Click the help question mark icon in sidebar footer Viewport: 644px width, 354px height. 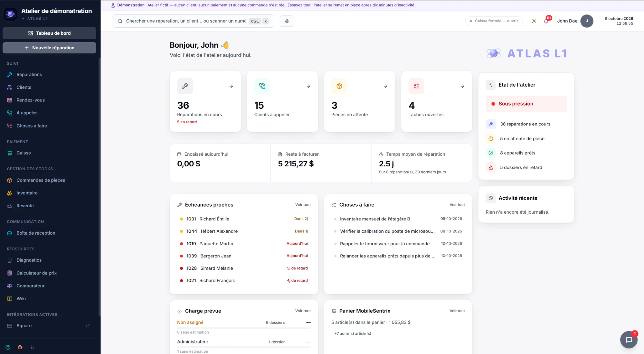pyautogui.click(x=8, y=347)
